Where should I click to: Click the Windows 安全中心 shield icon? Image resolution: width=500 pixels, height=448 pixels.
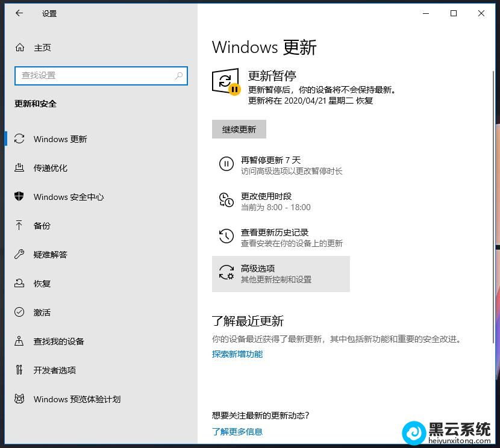(19, 197)
